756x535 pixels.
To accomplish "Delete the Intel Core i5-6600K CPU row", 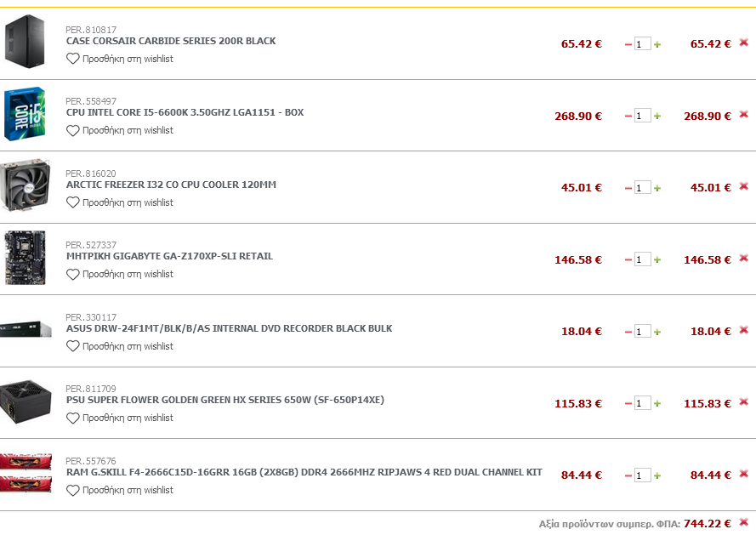I will pos(743,114).
